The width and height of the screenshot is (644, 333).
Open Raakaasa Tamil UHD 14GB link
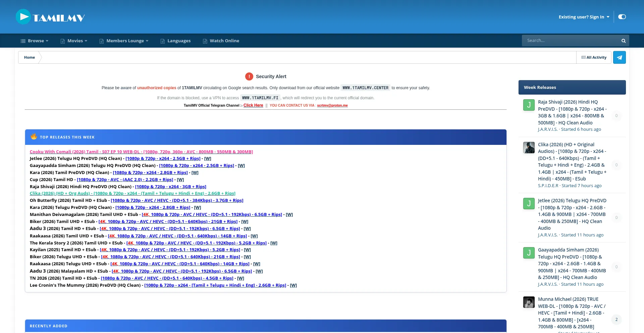tap(177, 236)
